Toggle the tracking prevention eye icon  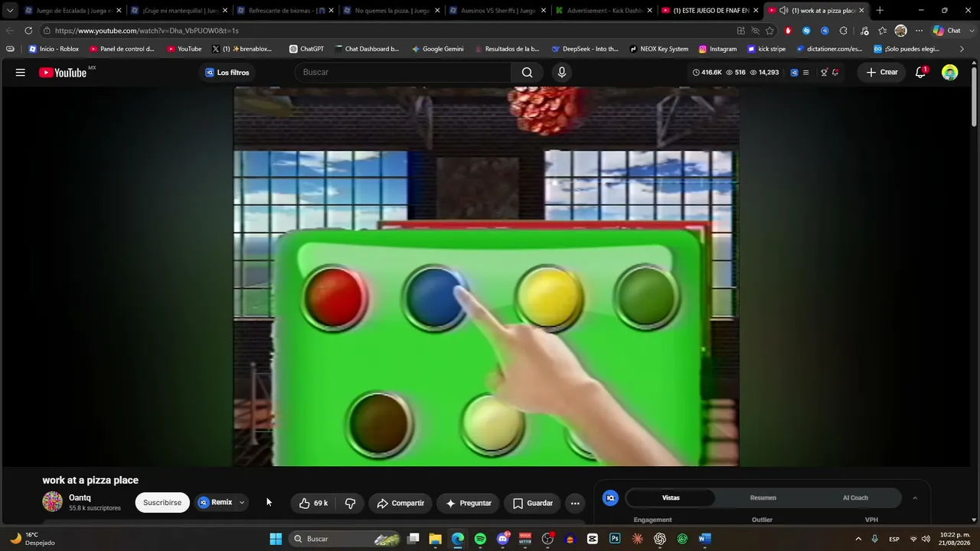click(x=755, y=31)
